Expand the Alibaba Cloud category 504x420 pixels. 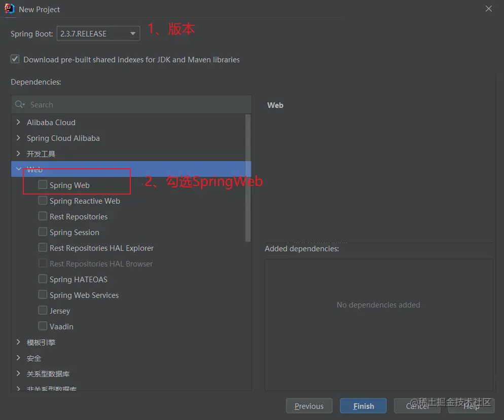click(18, 122)
